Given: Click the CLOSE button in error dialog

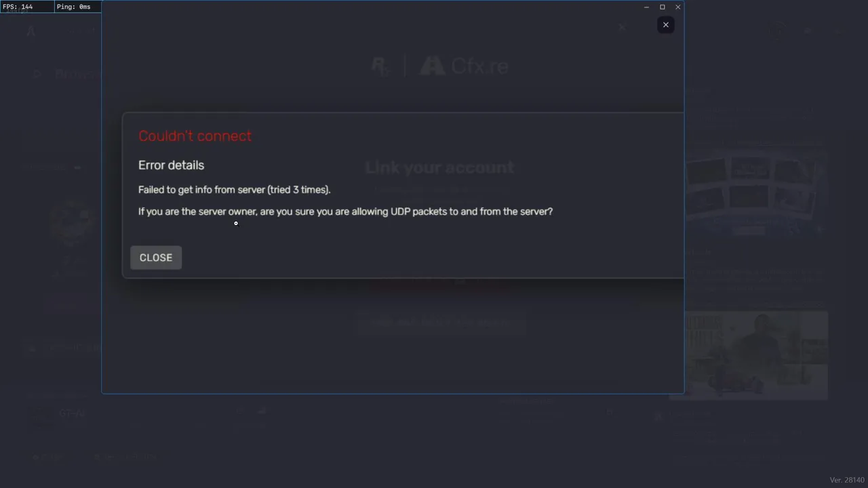Looking at the screenshot, I should pos(156,258).
